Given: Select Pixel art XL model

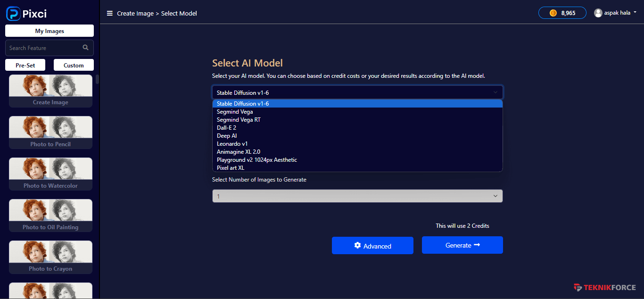Looking at the screenshot, I should coord(357,168).
